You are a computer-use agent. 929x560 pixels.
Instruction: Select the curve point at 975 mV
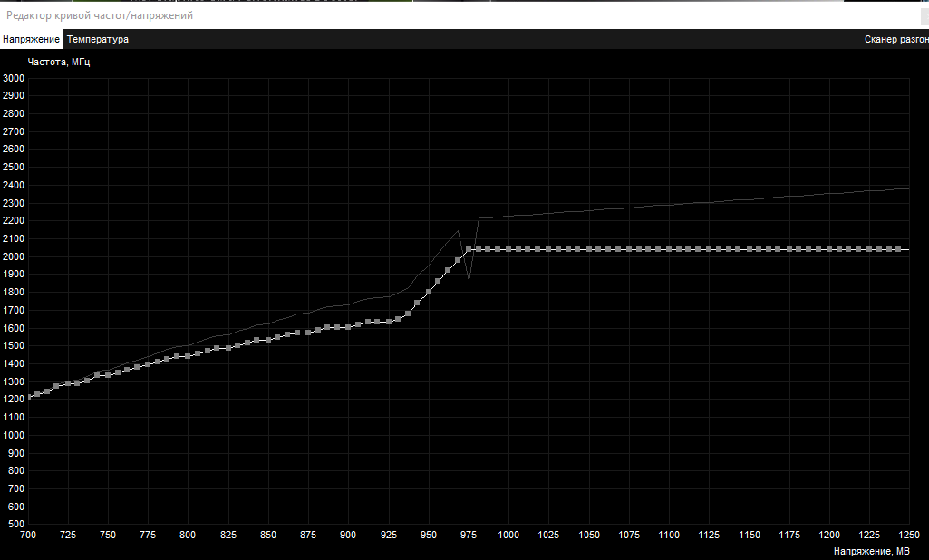click(x=469, y=249)
